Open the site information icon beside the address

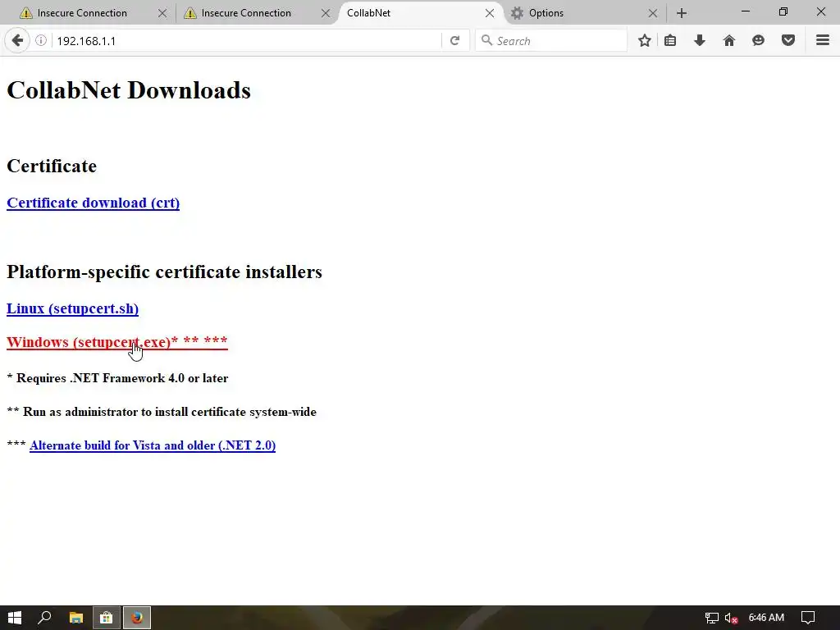tap(41, 40)
